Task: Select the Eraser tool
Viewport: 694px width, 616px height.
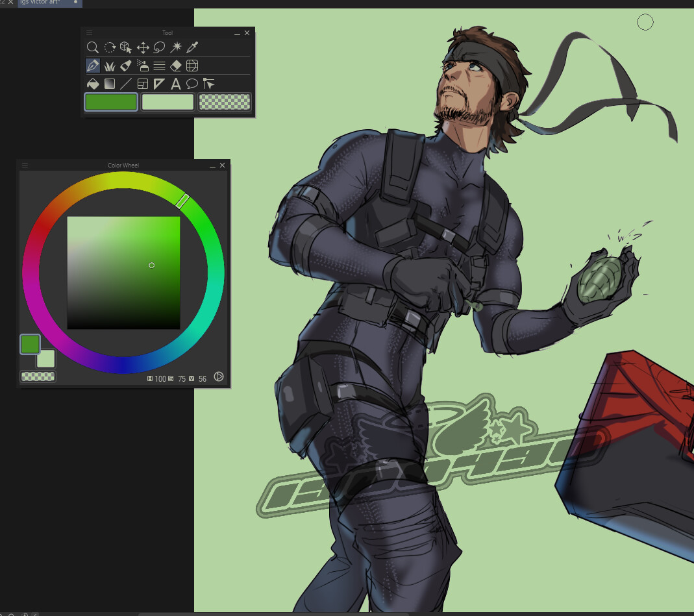Action: click(x=175, y=65)
